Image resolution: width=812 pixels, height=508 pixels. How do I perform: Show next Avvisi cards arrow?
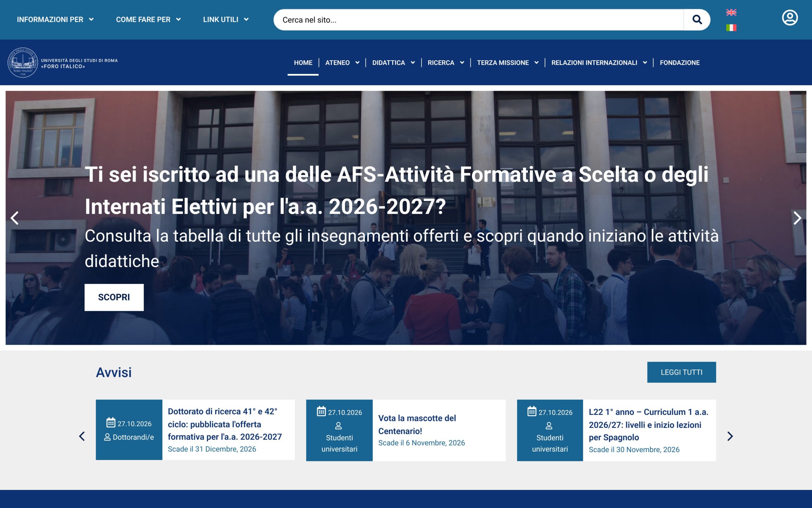pyautogui.click(x=730, y=436)
